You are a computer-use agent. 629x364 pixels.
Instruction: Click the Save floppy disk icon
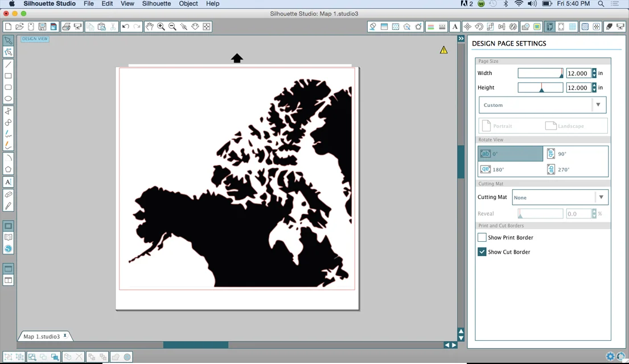point(42,27)
